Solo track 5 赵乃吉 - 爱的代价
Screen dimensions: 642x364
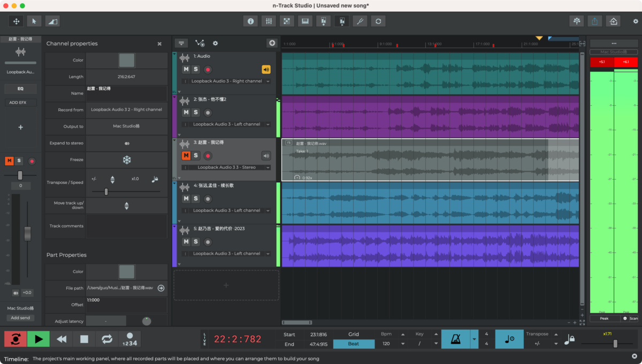(196, 242)
